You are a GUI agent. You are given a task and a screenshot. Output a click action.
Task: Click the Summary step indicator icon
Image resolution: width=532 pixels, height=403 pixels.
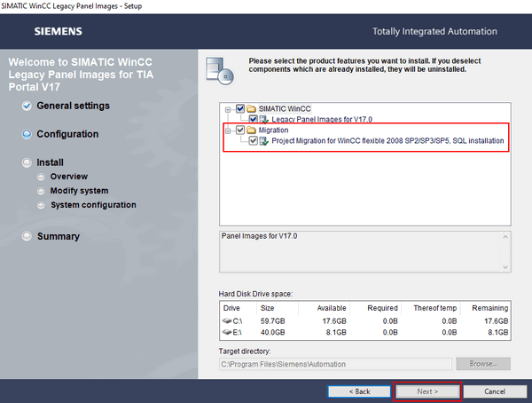coord(27,236)
